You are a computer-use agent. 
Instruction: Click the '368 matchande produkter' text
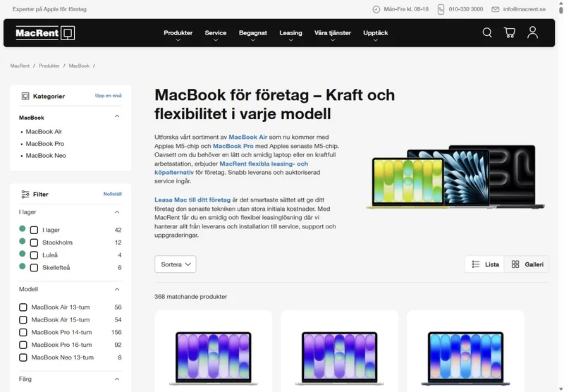pyautogui.click(x=190, y=297)
